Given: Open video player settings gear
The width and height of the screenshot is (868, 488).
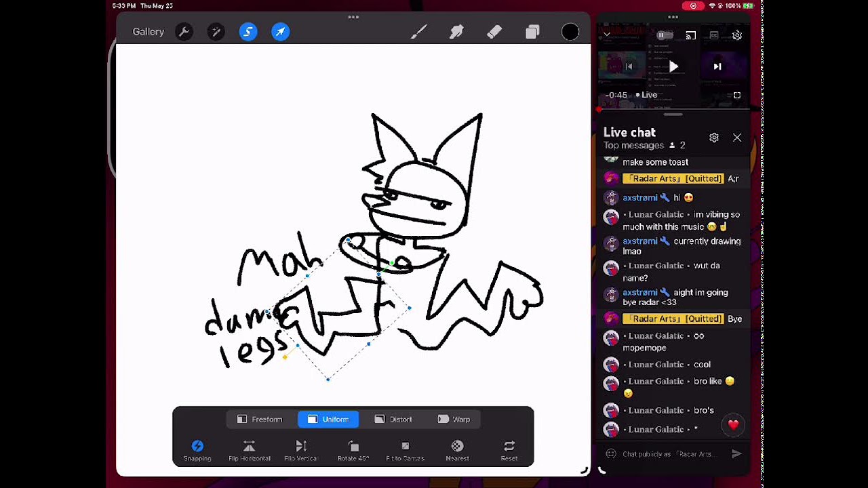Looking at the screenshot, I should coord(737,35).
